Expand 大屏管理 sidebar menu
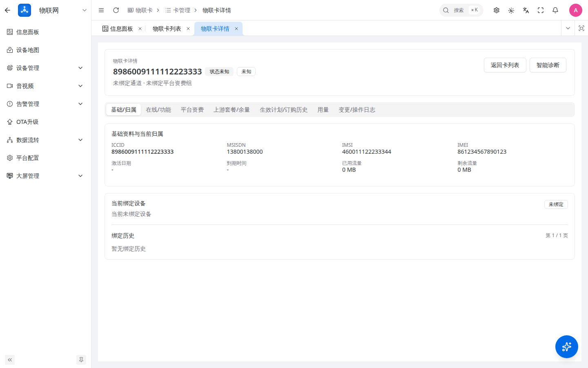The height and width of the screenshot is (368, 588). click(x=46, y=176)
